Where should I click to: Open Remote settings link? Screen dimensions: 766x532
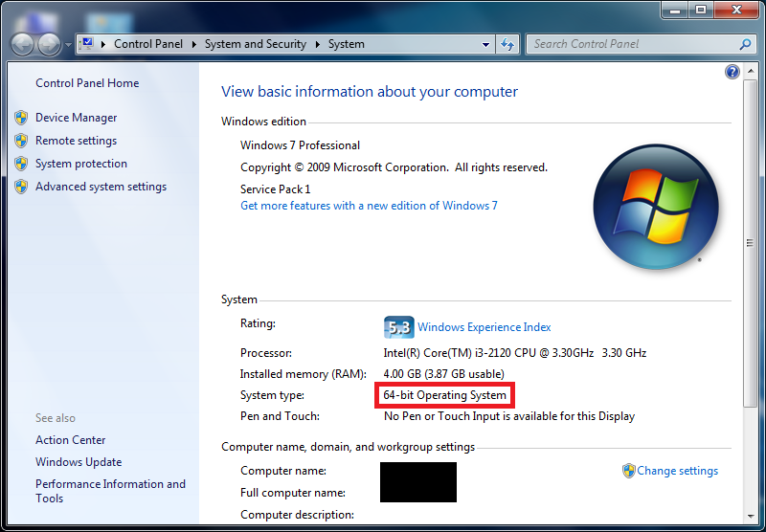point(77,141)
